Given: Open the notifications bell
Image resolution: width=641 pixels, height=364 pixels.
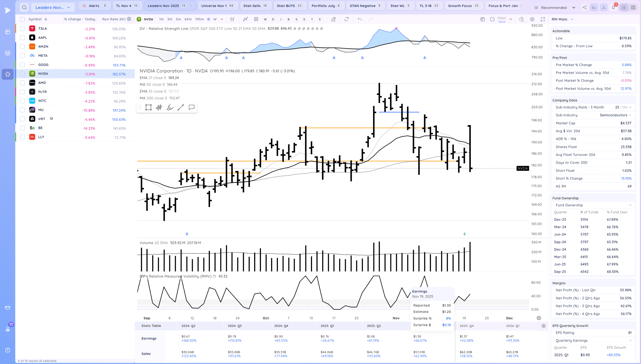Looking at the screenshot, I should click(613, 8).
